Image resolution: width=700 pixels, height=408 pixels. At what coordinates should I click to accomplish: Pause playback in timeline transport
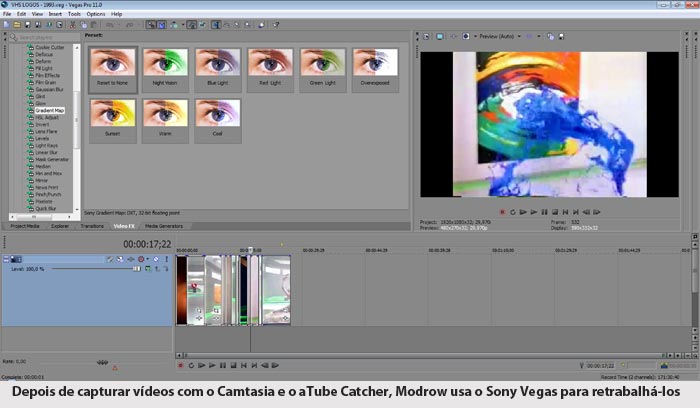(223, 365)
